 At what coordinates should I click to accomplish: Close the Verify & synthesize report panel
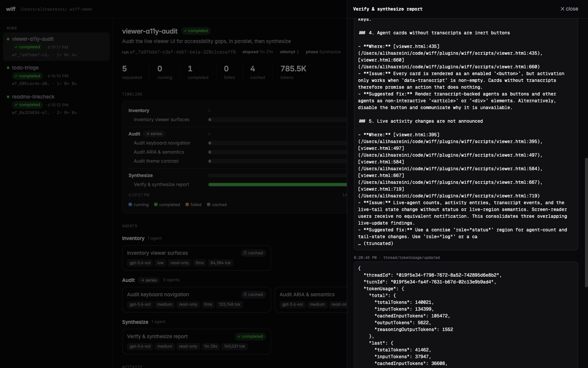569,9
